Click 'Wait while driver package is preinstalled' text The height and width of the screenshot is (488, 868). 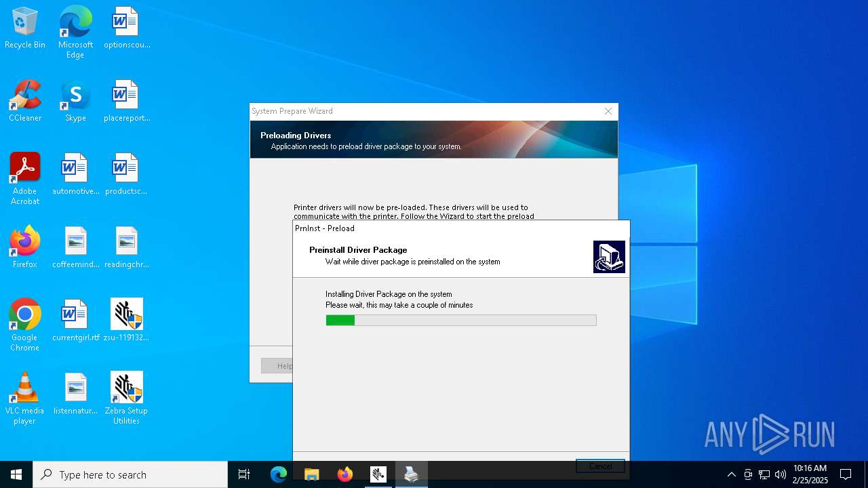tap(412, 262)
